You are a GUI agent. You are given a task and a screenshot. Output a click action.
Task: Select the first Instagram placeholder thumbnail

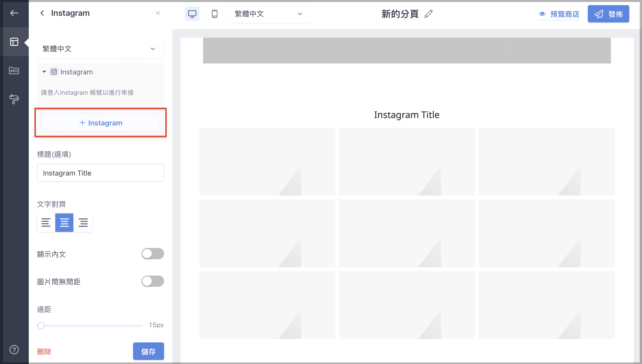pos(267,162)
